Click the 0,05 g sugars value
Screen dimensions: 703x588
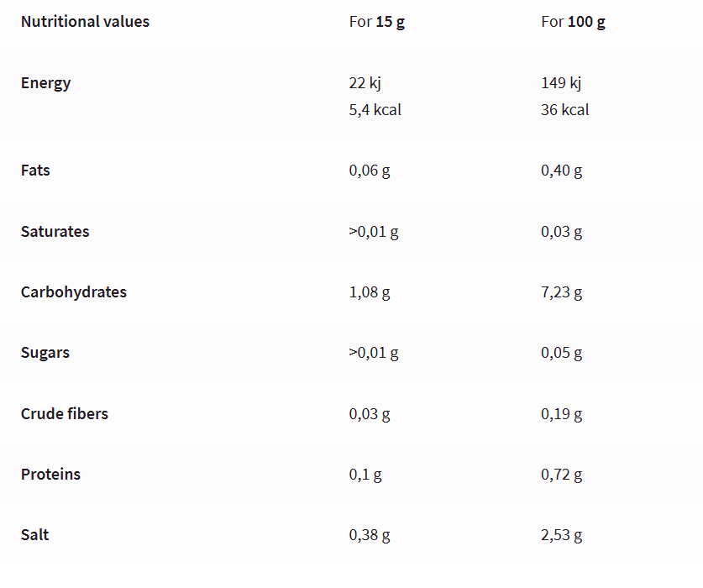tap(561, 353)
